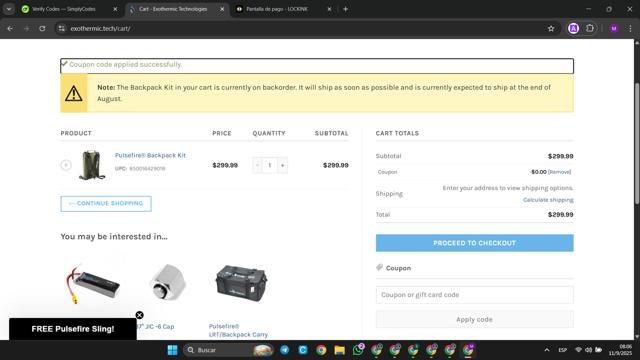Open Wi-Fi network settings in tray
Screen dimensions: 640x360
578,350
